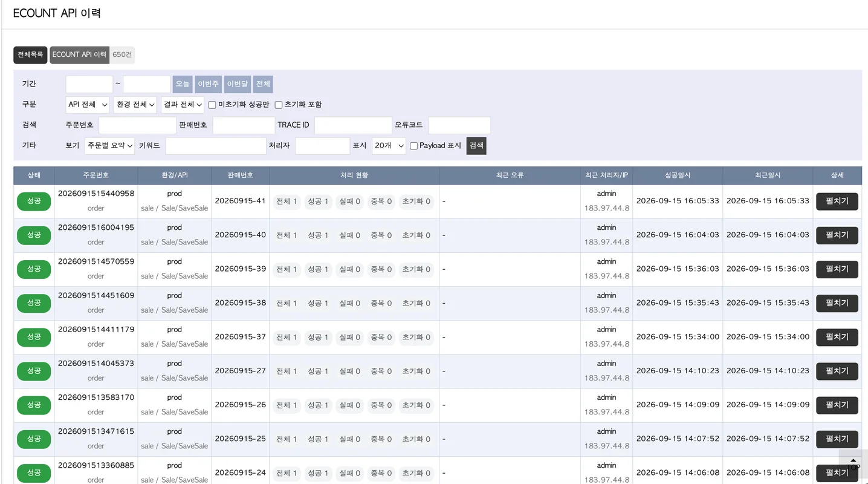Change the 20개 display count dropdown

click(389, 146)
